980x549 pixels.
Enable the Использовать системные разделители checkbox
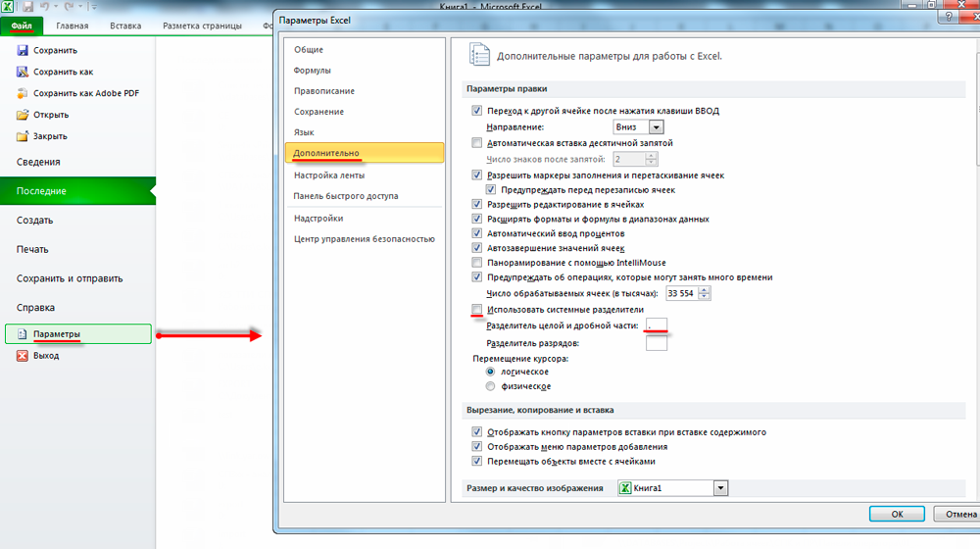(x=477, y=310)
